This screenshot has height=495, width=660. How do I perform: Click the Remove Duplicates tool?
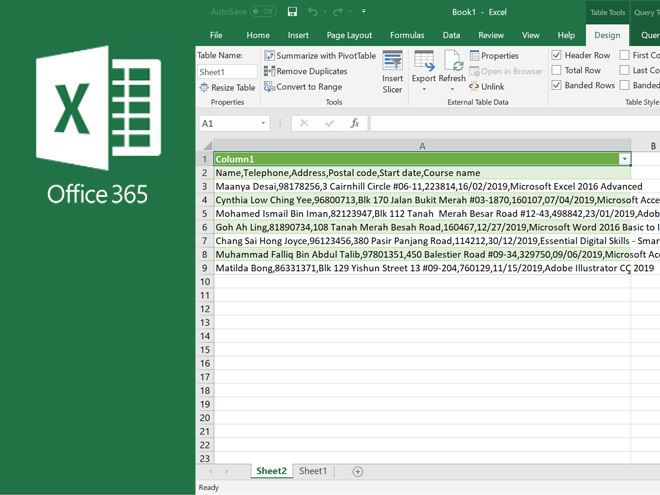point(311,72)
